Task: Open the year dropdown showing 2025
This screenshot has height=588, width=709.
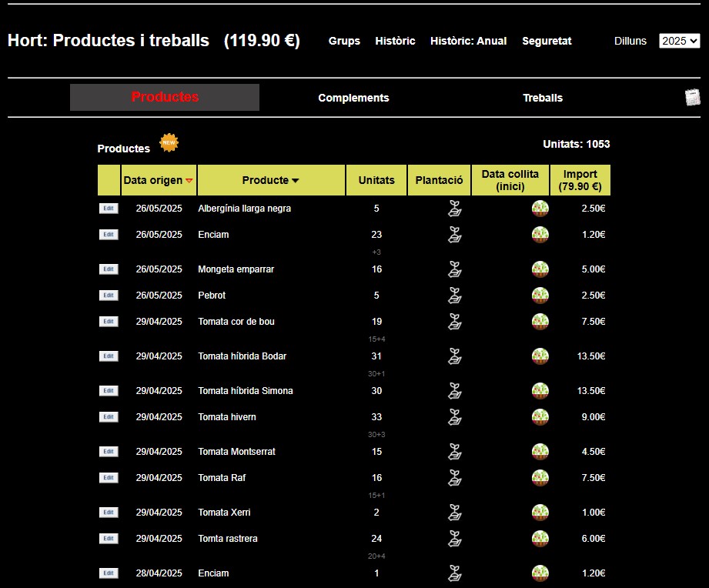Action: [x=679, y=41]
